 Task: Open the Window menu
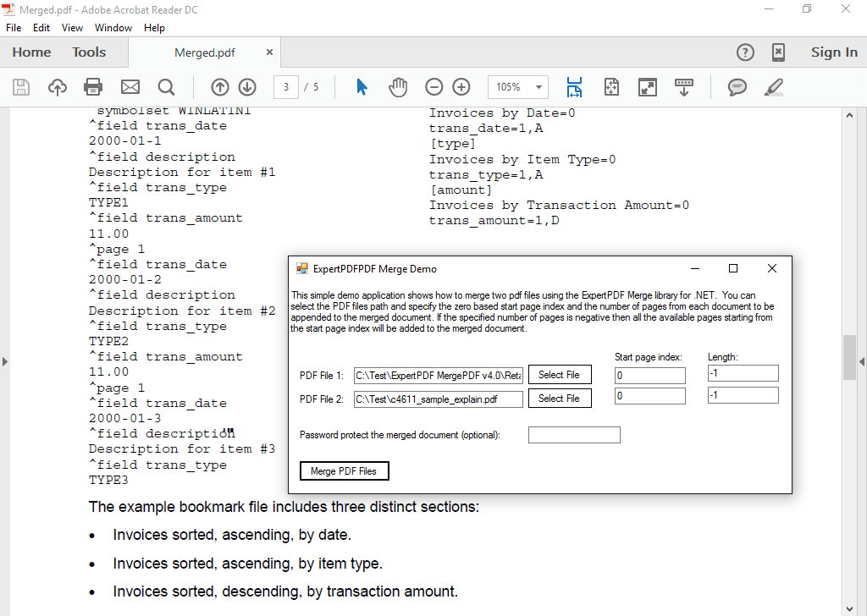(113, 28)
